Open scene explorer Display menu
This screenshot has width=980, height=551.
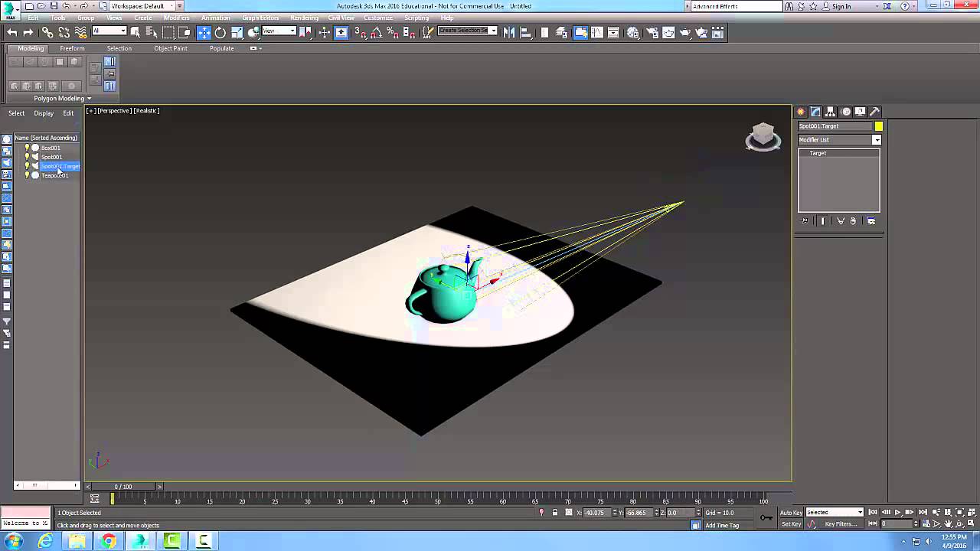tap(44, 113)
